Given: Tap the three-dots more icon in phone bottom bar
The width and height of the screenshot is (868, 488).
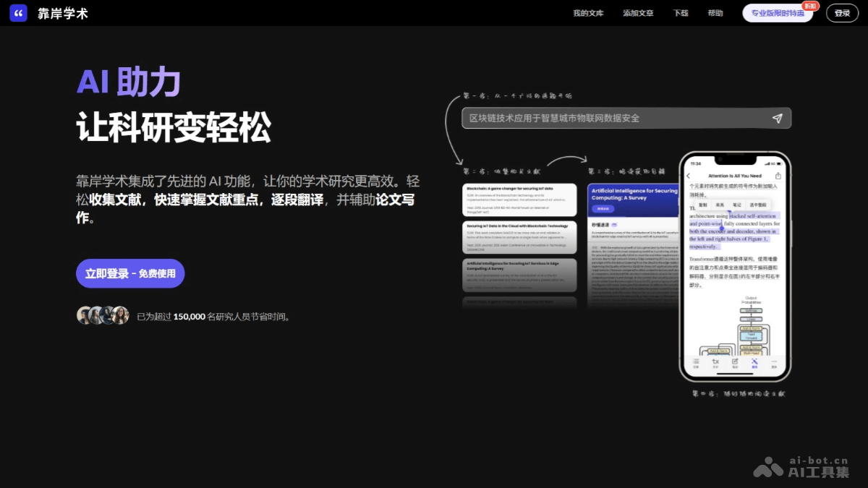Looking at the screenshot, I should [774, 362].
